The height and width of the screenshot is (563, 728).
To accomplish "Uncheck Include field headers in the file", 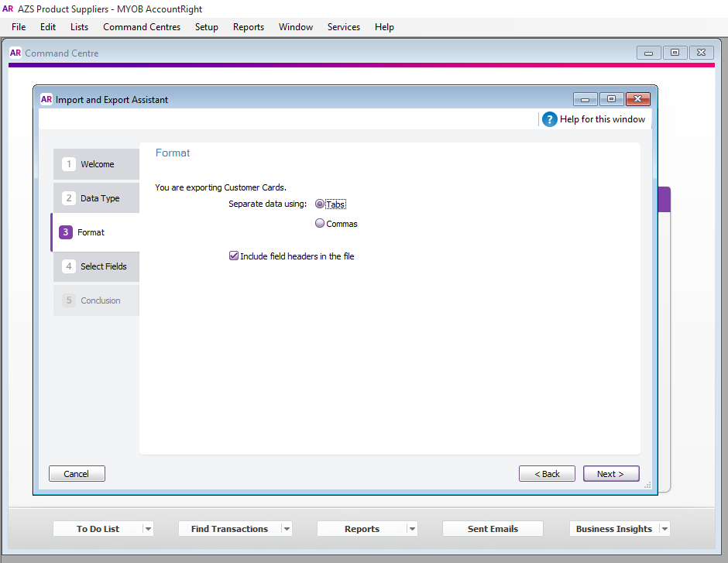I will [234, 256].
